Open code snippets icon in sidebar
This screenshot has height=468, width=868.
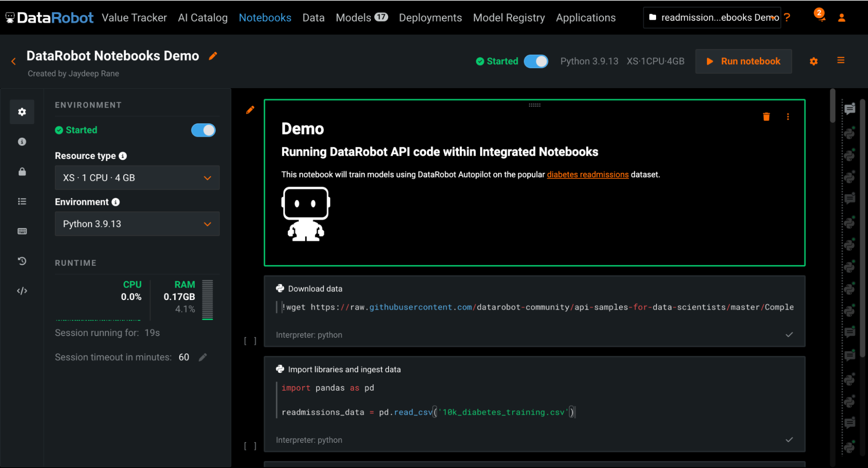pos(22,291)
